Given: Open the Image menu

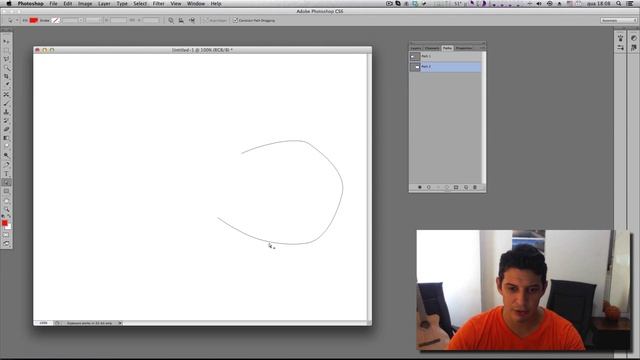Looking at the screenshot, I should [x=85, y=4].
